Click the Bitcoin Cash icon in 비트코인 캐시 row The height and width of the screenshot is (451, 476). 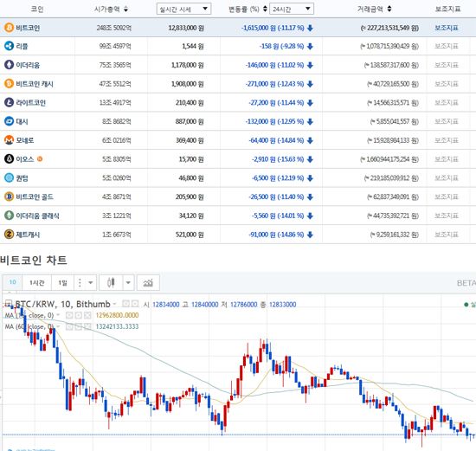pyautogui.click(x=9, y=83)
